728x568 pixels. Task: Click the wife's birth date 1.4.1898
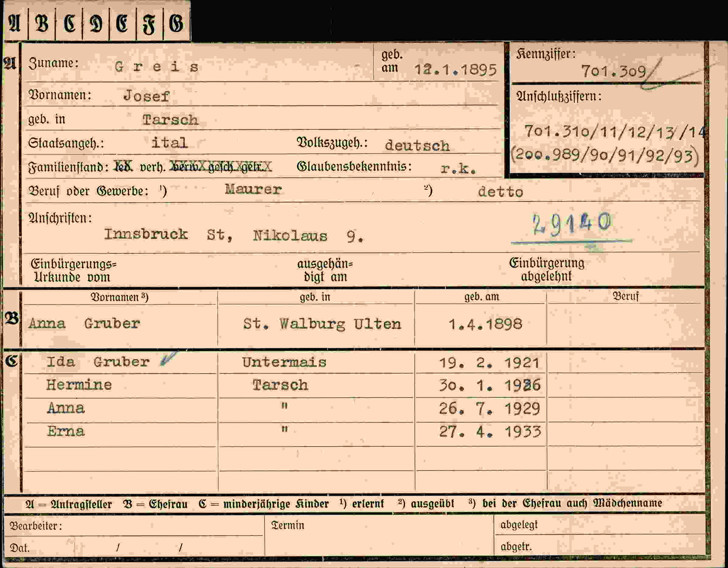[x=485, y=324]
